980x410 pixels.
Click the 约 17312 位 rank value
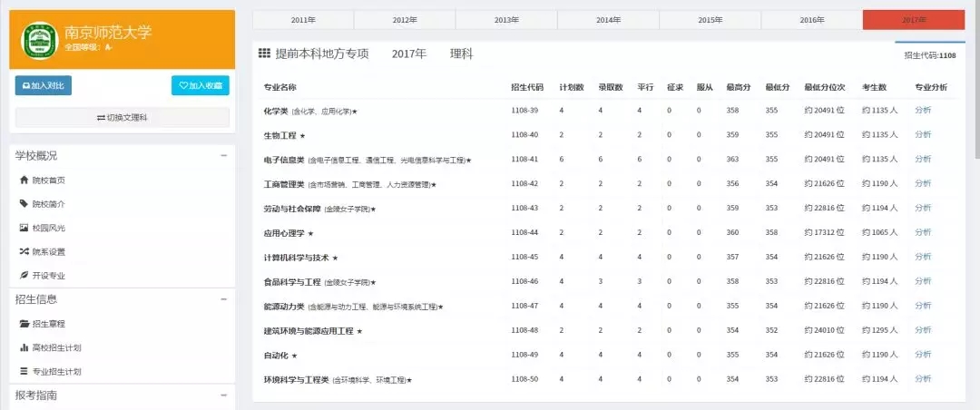pyautogui.click(x=824, y=232)
